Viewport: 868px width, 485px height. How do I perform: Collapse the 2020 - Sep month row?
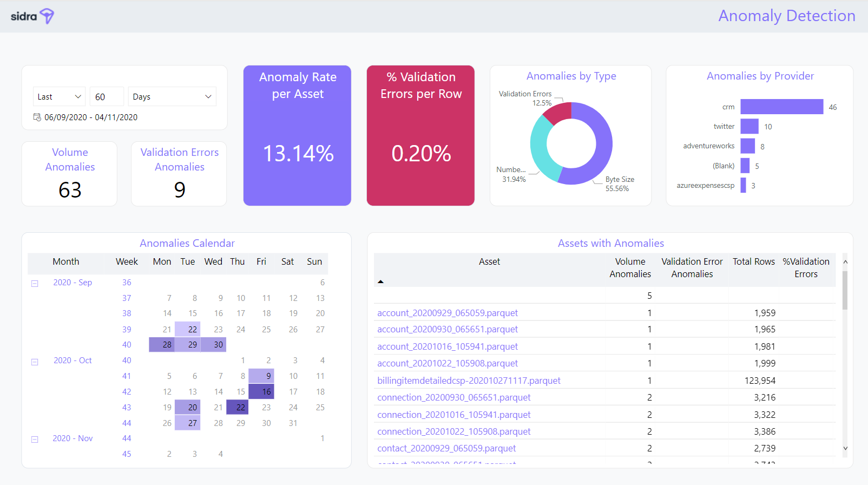[x=35, y=283]
